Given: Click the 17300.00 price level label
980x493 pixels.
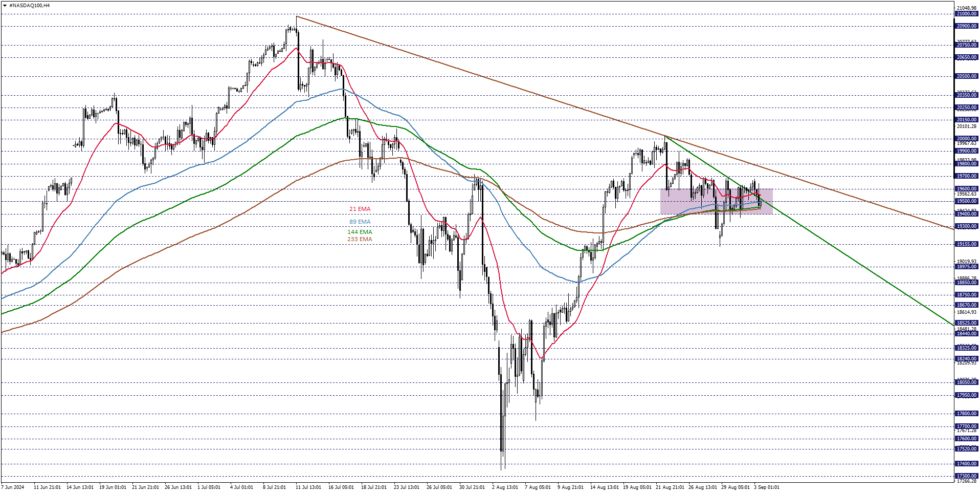Looking at the screenshot, I should point(966,476).
